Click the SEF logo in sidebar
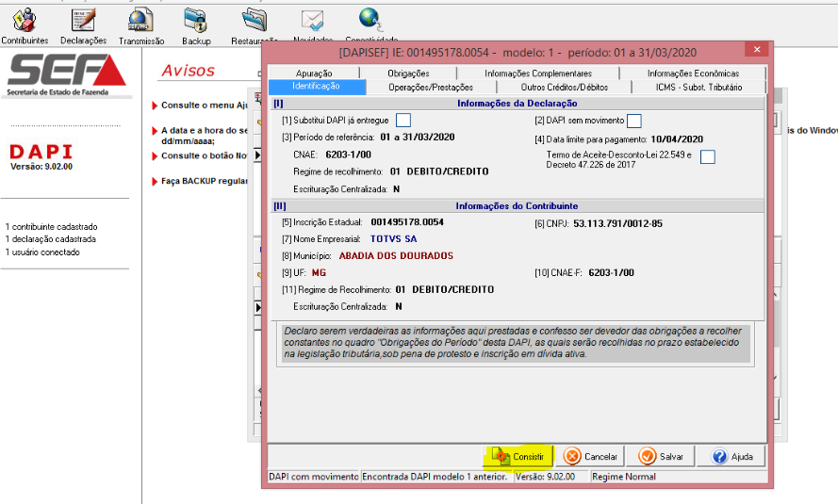This screenshot has width=838, height=504. tap(67, 74)
